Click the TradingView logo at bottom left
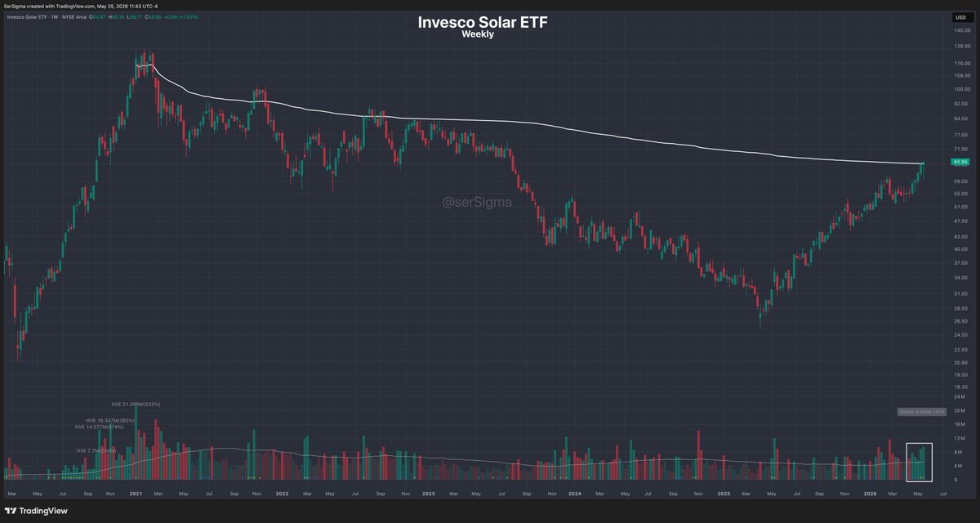980x523 pixels. click(x=38, y=510)
